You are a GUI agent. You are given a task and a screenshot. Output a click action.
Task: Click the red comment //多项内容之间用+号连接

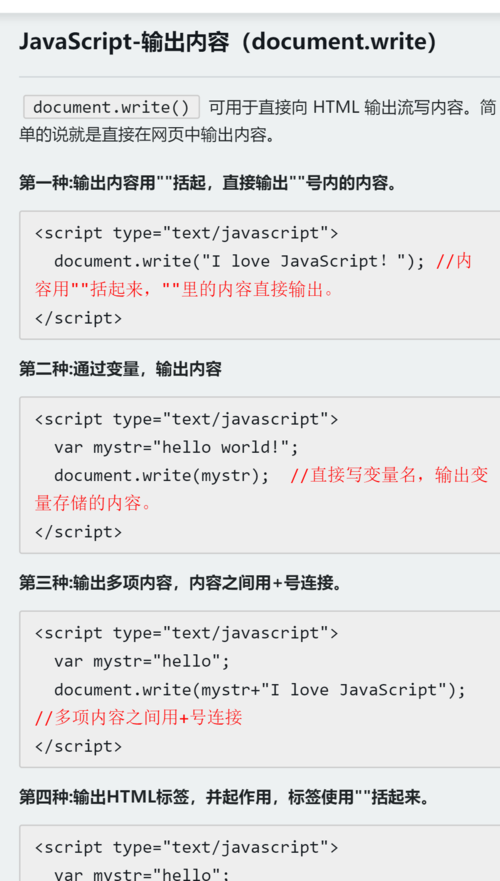pyautogui.click(x=138, y=717)
